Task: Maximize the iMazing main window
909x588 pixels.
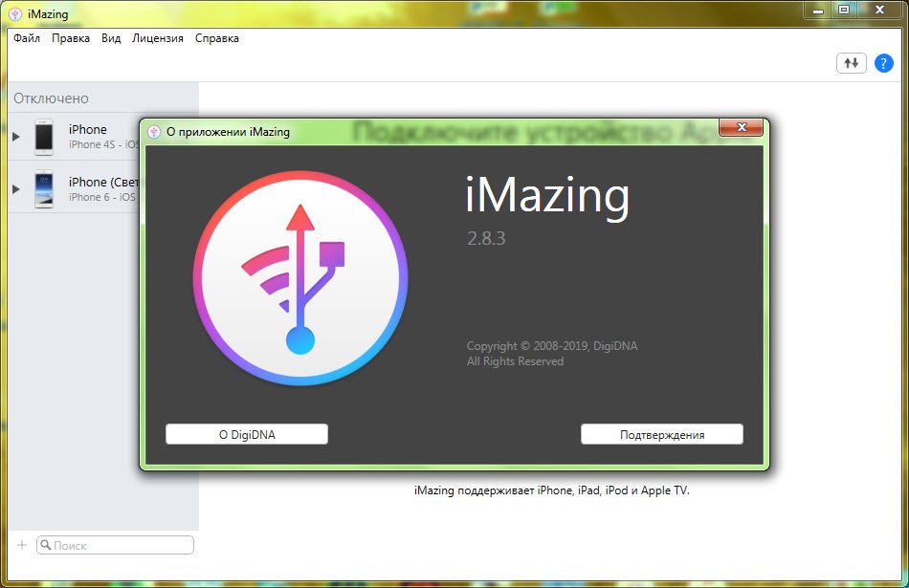Action: [x=844, y=10]
